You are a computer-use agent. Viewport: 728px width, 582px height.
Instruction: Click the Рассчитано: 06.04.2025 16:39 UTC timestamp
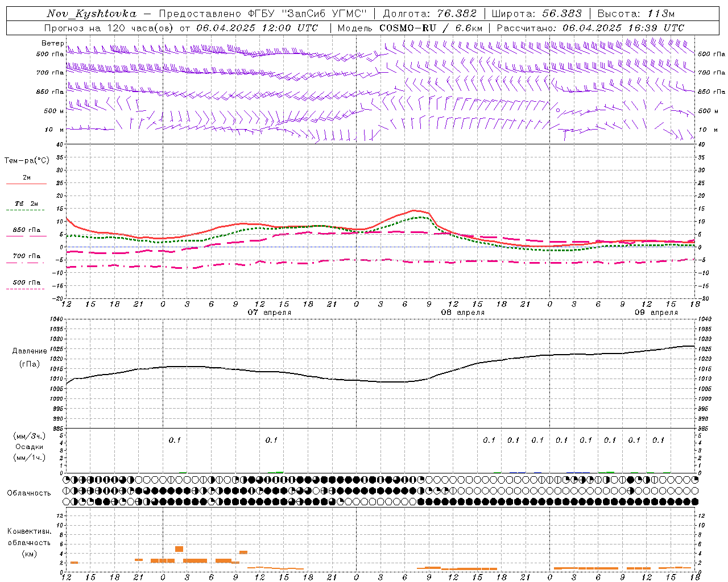pos(590,28)
